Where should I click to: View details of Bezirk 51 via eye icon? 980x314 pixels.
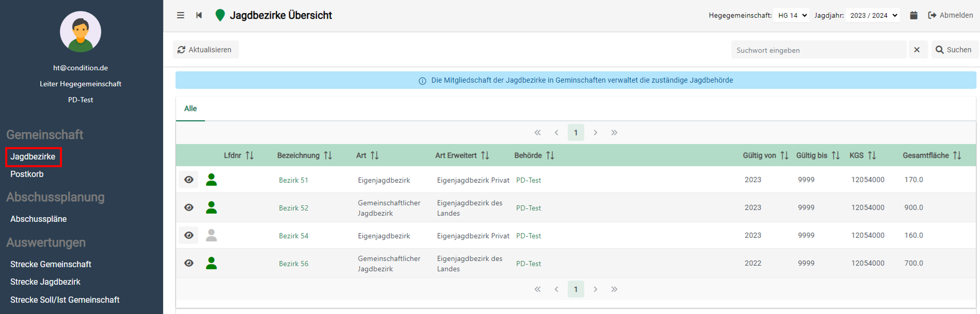[x=189, y=180]
